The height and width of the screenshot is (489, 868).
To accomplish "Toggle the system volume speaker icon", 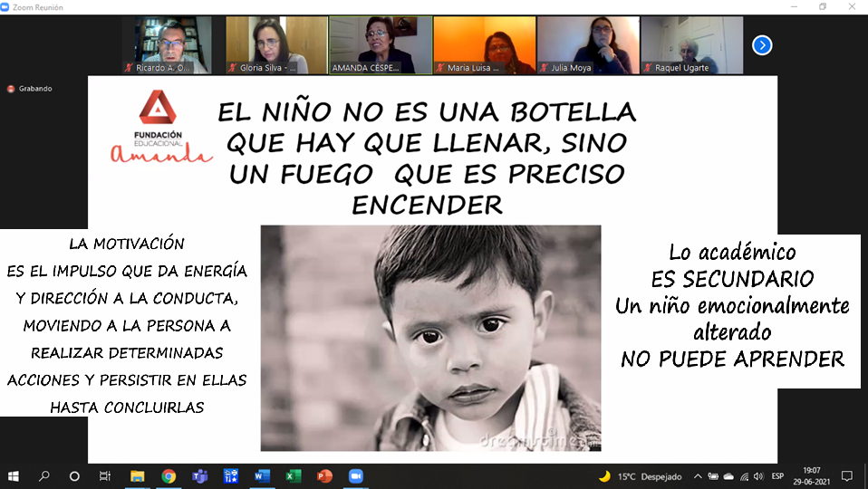I will (759, 476).
